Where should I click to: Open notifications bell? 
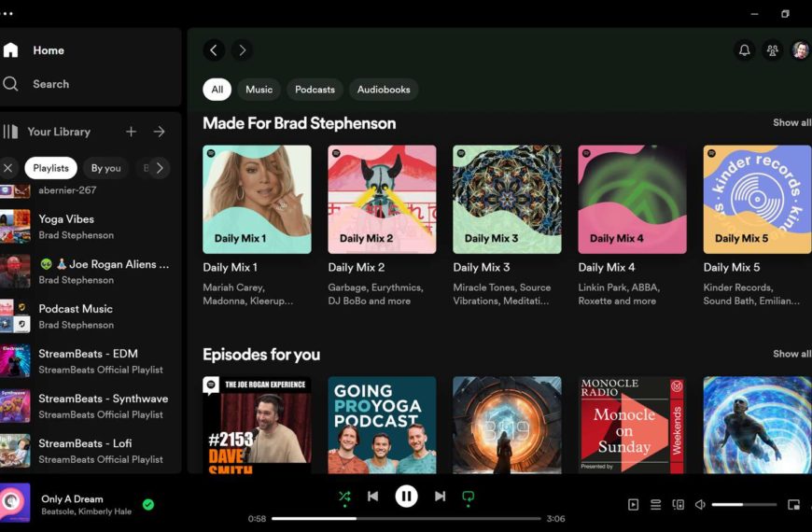click(x=744, y=50)
